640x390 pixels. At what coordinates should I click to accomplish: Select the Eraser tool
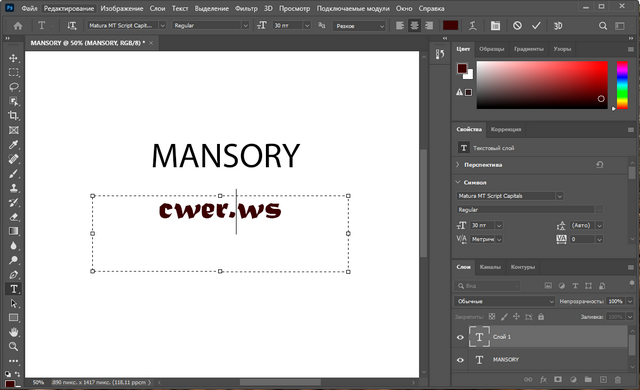click(13, 217)
